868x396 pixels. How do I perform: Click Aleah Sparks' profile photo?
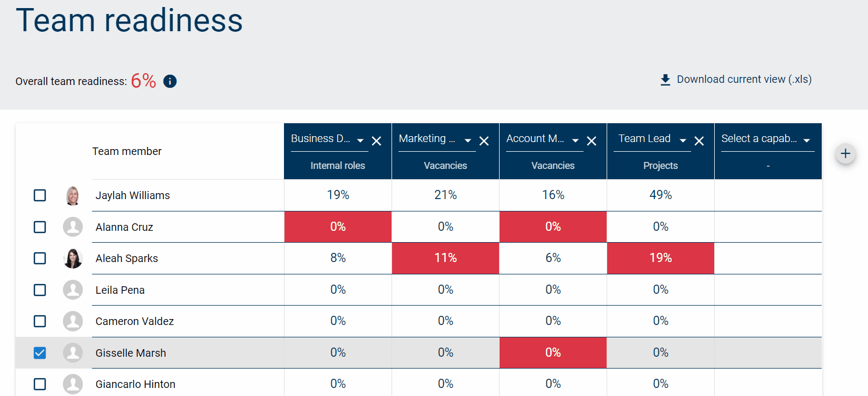[x=73, y=258]
